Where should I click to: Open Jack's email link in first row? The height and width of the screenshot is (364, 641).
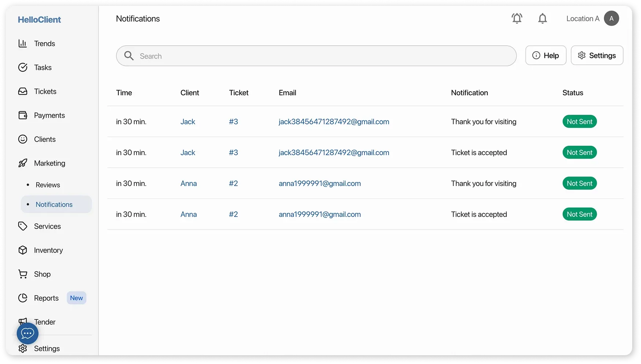334,122
